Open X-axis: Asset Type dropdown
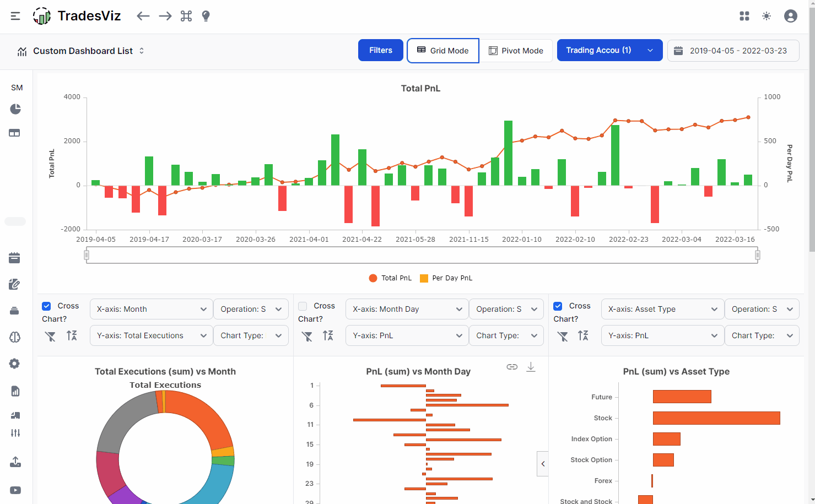Screen dimensions: 815x504 point(663,309)
